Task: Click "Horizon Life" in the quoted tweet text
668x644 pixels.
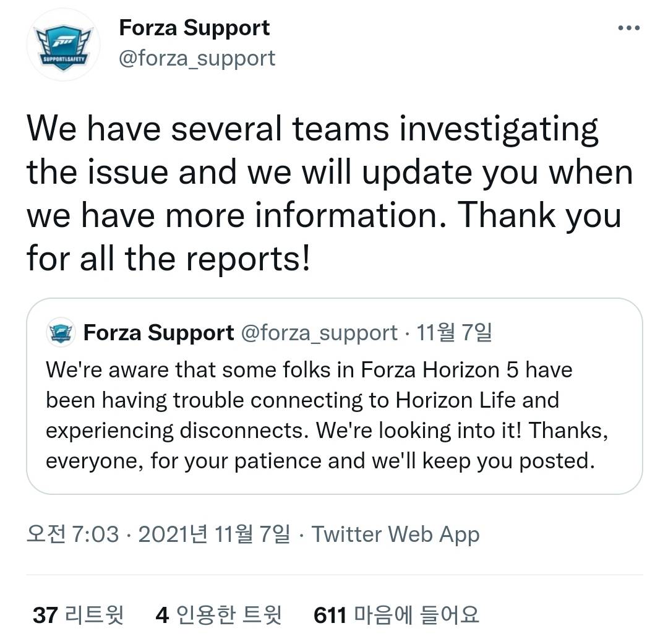Action: pos(456,400)
